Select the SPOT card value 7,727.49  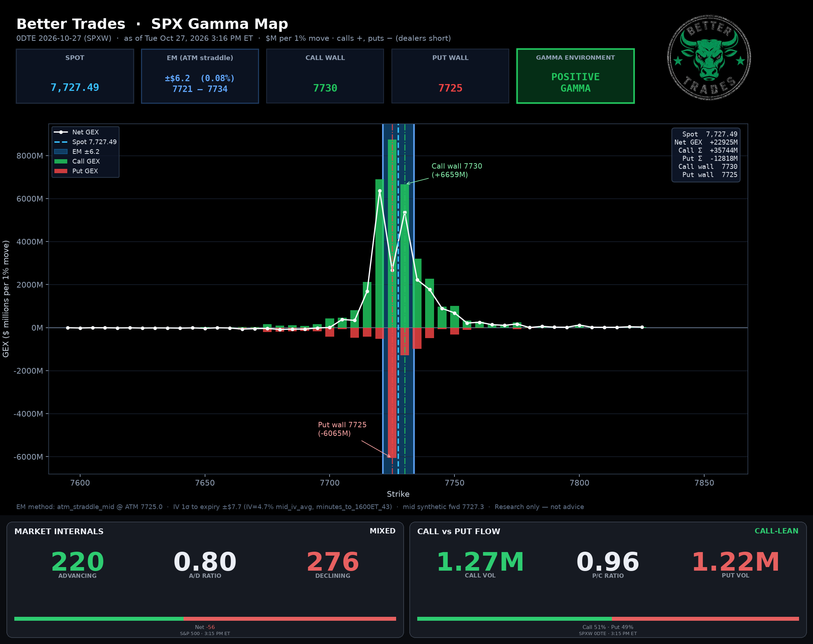point(75,87)
